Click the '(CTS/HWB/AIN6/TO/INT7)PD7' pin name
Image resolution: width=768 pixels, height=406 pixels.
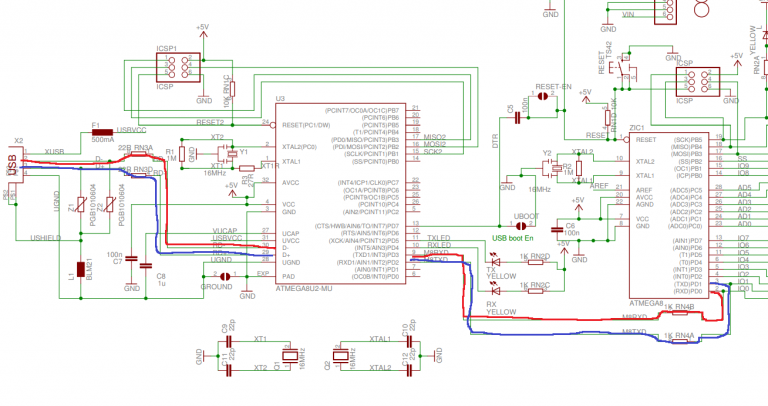click(x=357, y=226)
